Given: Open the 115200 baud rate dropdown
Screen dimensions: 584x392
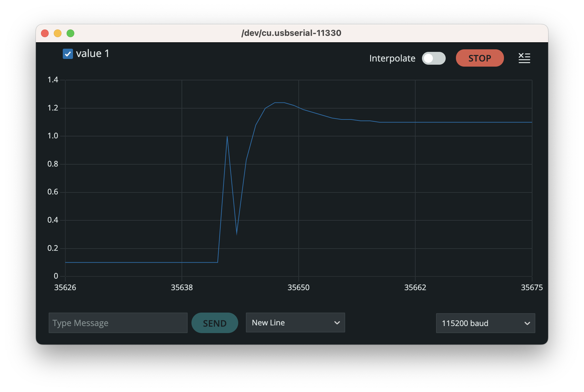Looking at the screenshot, I should pyautogui.click(x=485, y=323).
